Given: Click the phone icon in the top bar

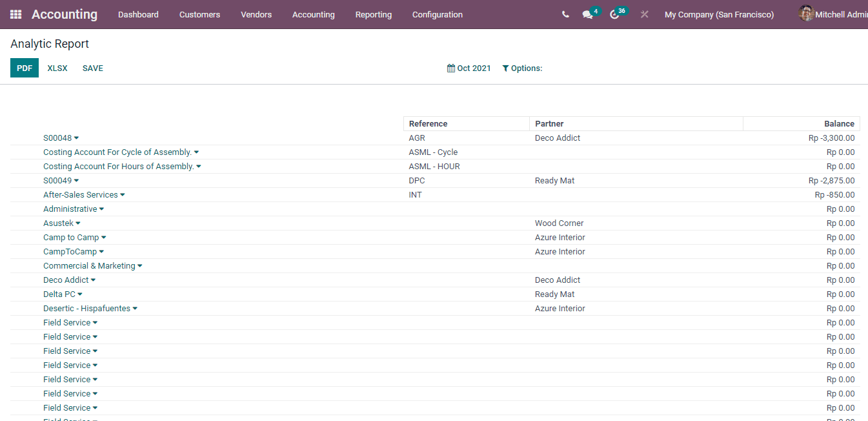Looking at the screenshot, I should click(x=565, y=14).
